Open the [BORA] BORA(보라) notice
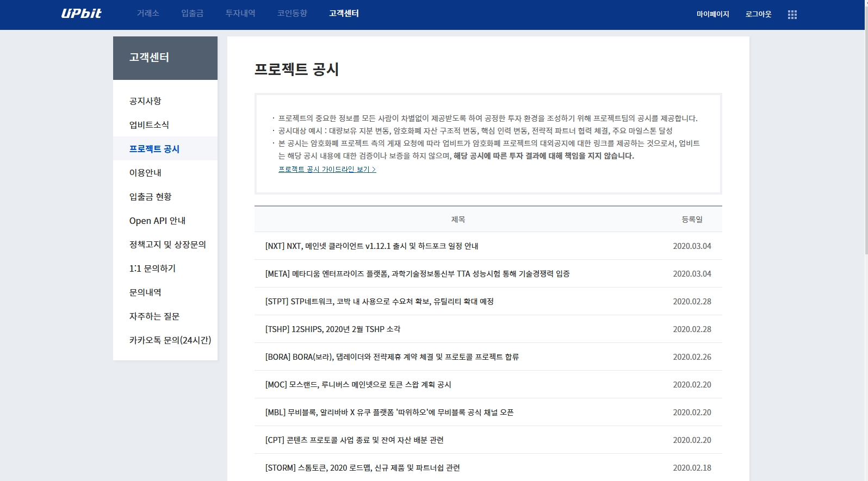 click(x=392, y=357)
